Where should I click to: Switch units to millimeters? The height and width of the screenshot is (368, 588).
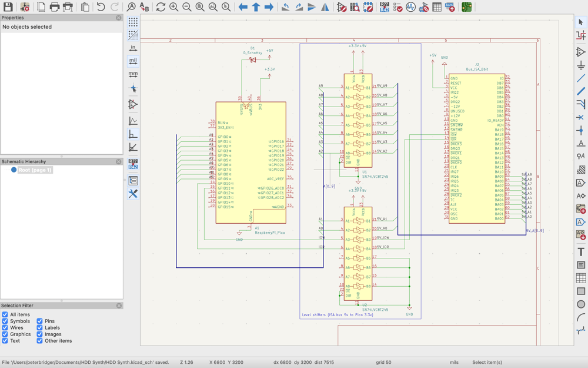[x=133, y=74]
